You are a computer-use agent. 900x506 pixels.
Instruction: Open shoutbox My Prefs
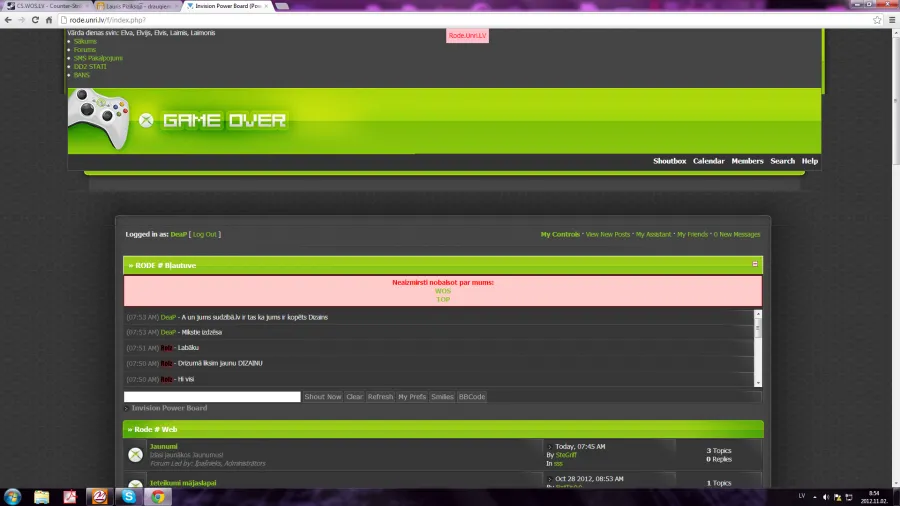[412, 396]
